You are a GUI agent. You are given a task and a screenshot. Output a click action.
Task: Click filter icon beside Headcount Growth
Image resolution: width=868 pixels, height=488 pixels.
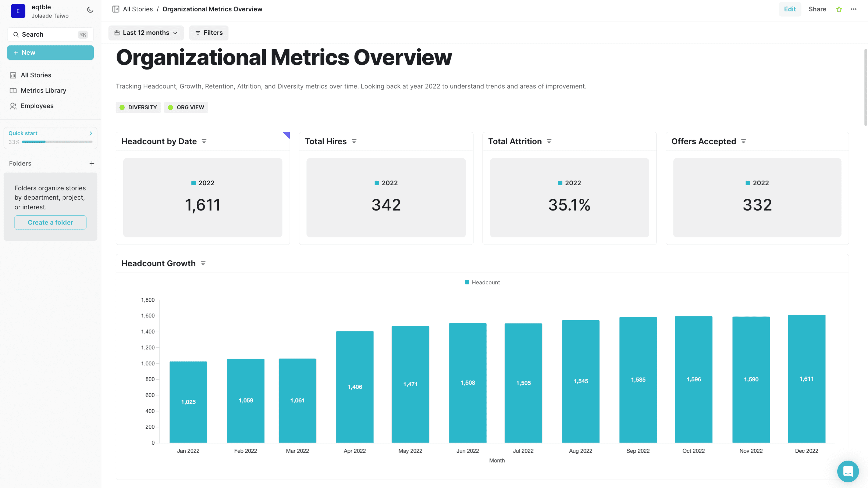[x=203, y=263]
